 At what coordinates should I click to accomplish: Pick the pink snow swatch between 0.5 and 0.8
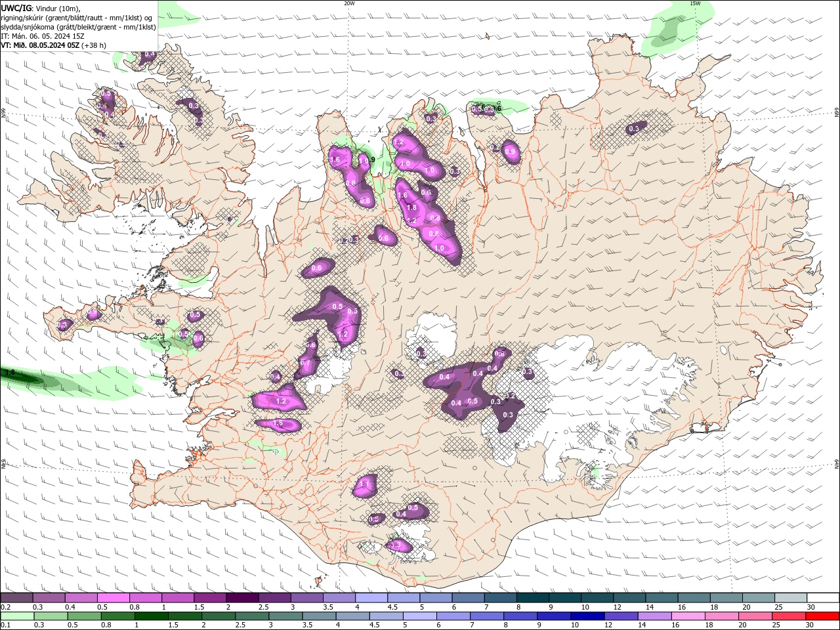pyautogui.click(x=114, y=598)
